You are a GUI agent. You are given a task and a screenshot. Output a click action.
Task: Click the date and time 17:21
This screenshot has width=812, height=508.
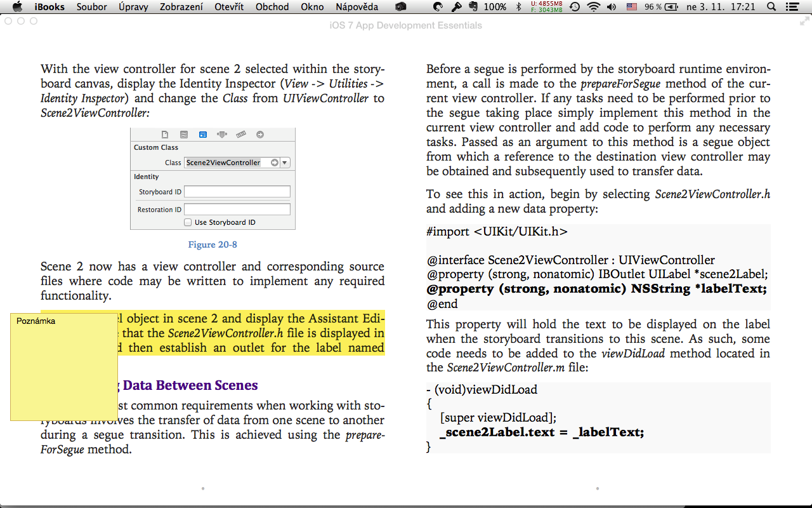point(721,7)
